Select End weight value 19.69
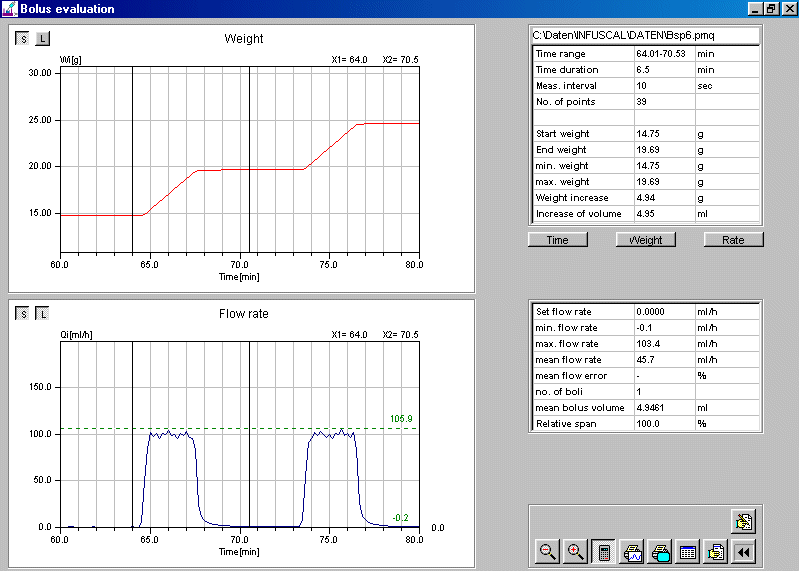Viewport: 799px width, 571px height. (x=648, y=150)
